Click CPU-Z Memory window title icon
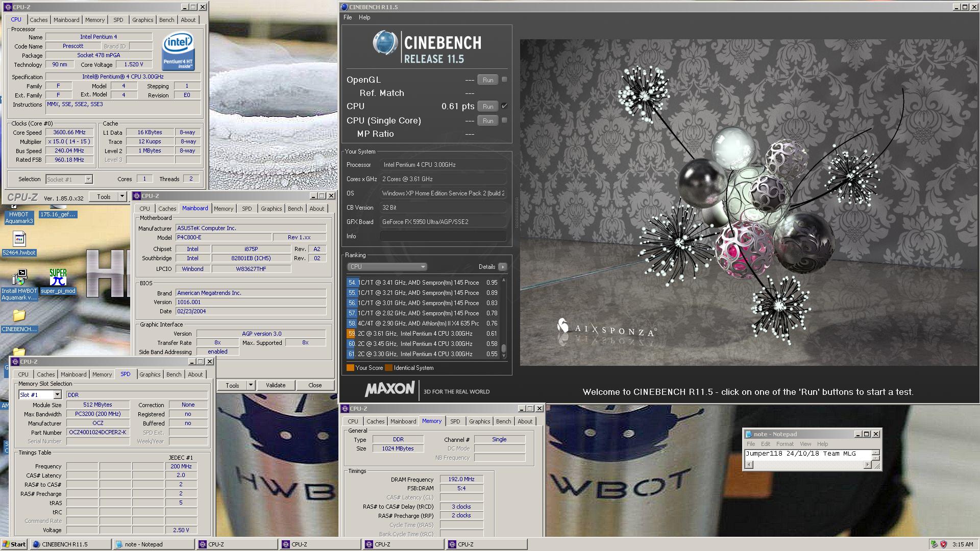Viewport: 980px width, 551px height. 346,409
